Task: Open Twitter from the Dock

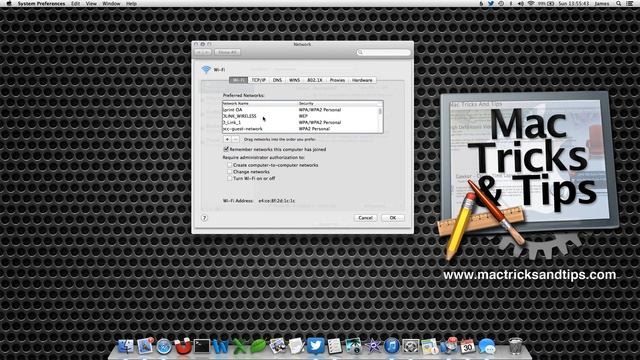Action: [316, 346]
